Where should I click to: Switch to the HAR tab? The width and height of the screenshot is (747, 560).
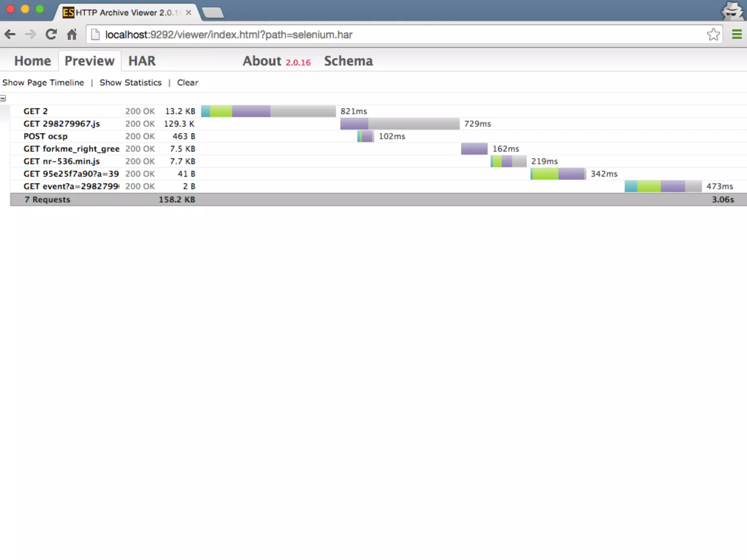point(142,61)
